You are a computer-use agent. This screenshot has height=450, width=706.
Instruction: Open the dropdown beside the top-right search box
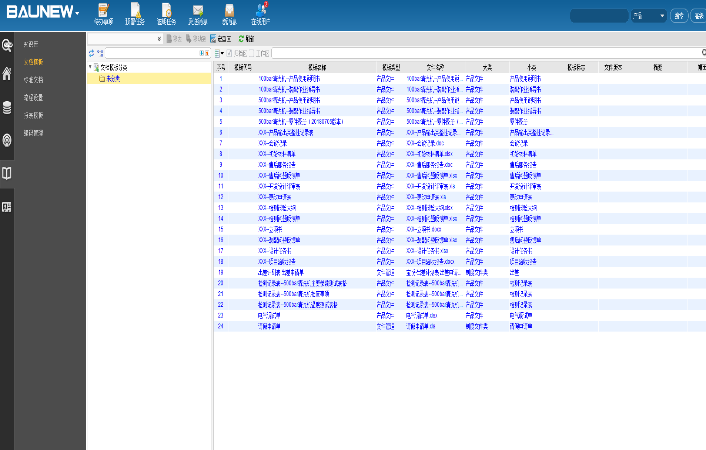tap(648, 16)
